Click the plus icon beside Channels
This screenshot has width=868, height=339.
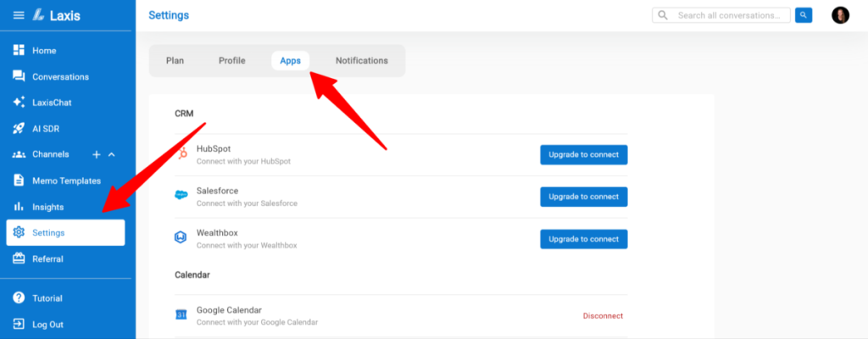(x=97, y=154)
